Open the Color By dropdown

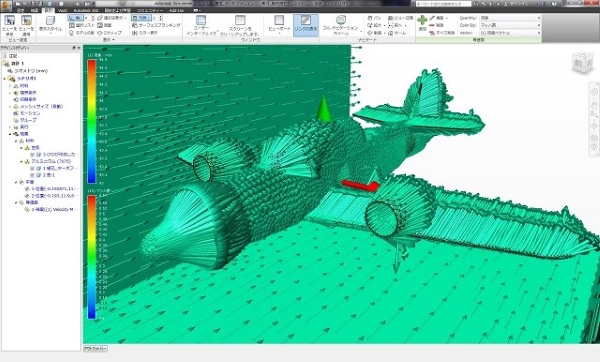[x=510, y=25]
